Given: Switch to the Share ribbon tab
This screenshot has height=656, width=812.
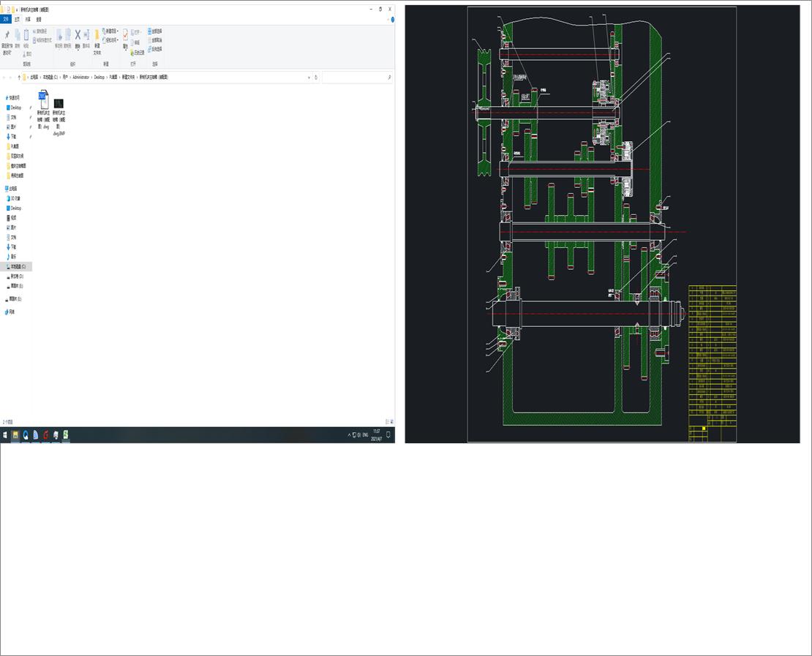Looking at the screenshot, I should click(28, 19).
